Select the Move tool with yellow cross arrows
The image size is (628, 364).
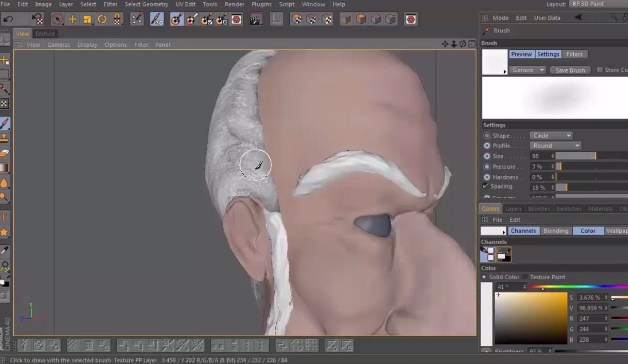[72, 19]
